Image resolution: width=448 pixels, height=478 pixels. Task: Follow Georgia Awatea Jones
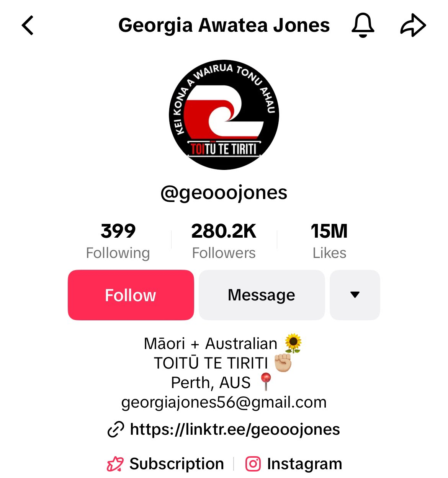click(131, 295)
